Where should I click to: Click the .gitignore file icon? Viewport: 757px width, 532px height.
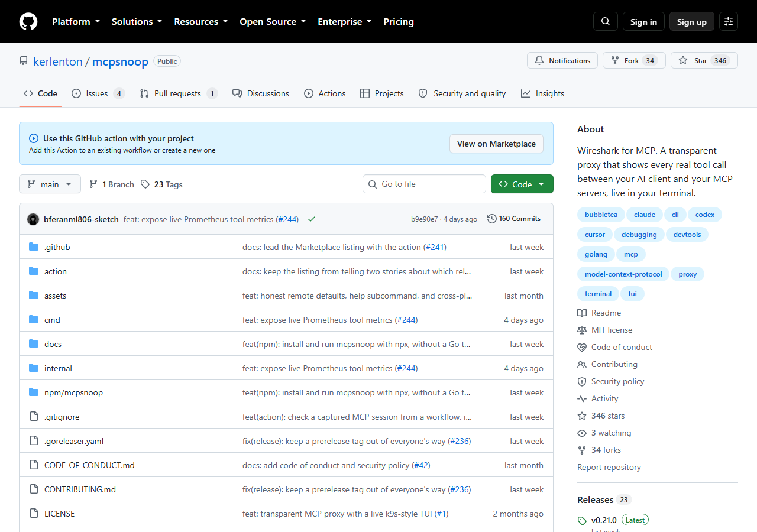pos(34,417)
